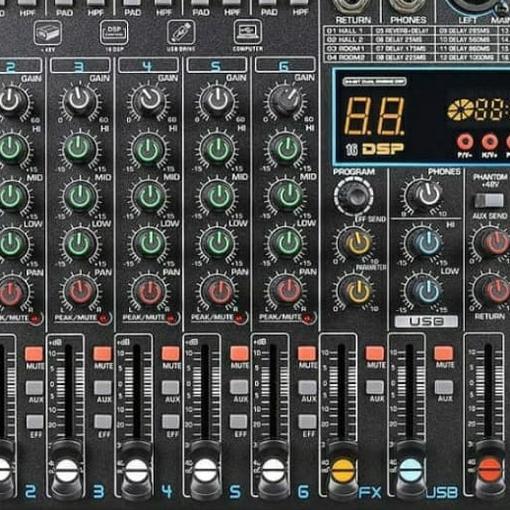
Task: Click the red P/V- button on the display
Action: click(465, 142)
